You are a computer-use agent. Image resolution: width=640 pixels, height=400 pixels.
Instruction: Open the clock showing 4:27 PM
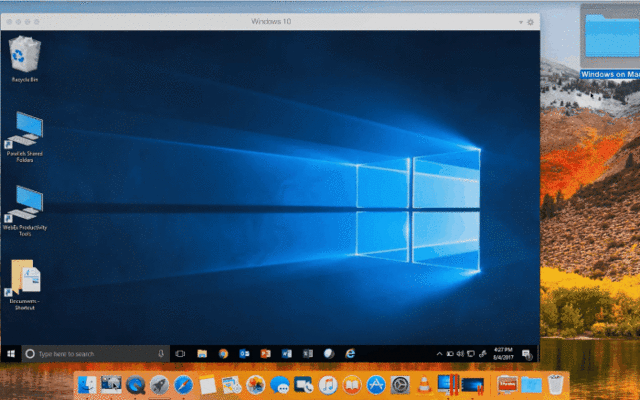(x=503, y=353)
